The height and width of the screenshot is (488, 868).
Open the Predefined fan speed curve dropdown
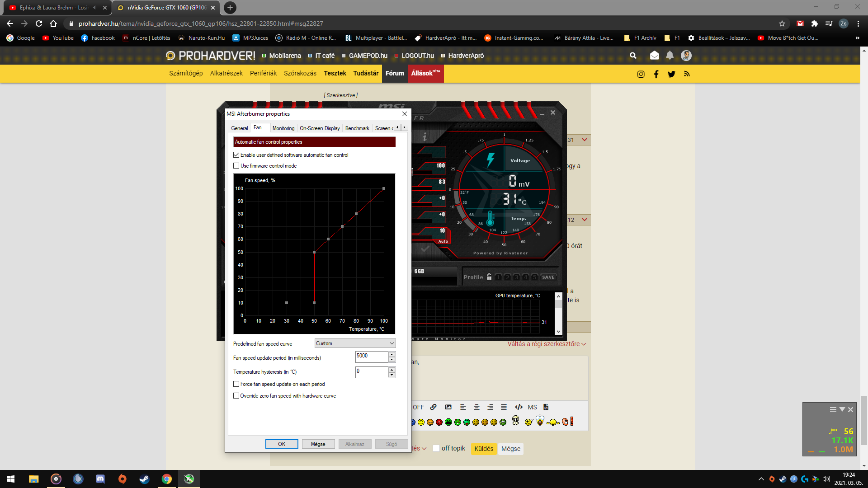(355, 343)
